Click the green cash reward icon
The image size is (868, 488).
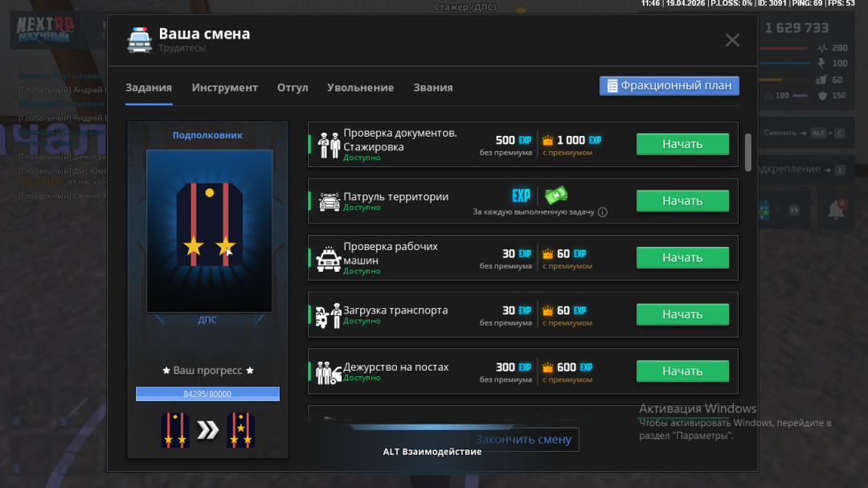(556, 195)
